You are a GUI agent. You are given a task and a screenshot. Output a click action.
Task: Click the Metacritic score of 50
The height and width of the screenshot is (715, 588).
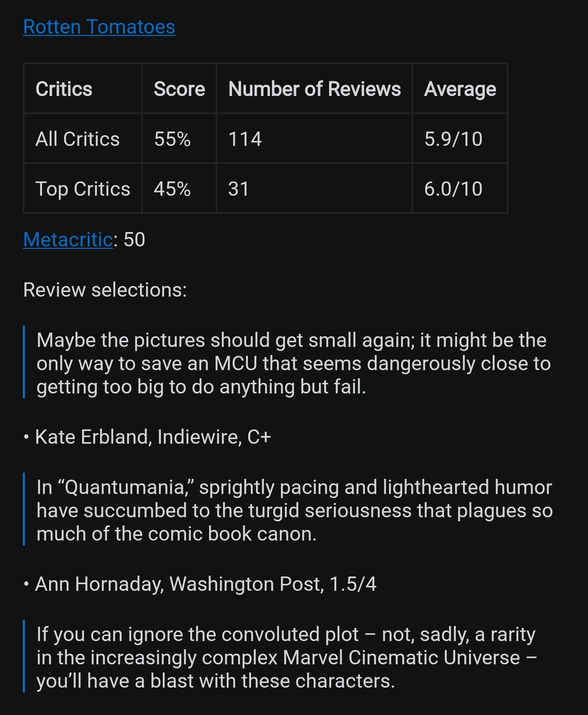point(134,240)
